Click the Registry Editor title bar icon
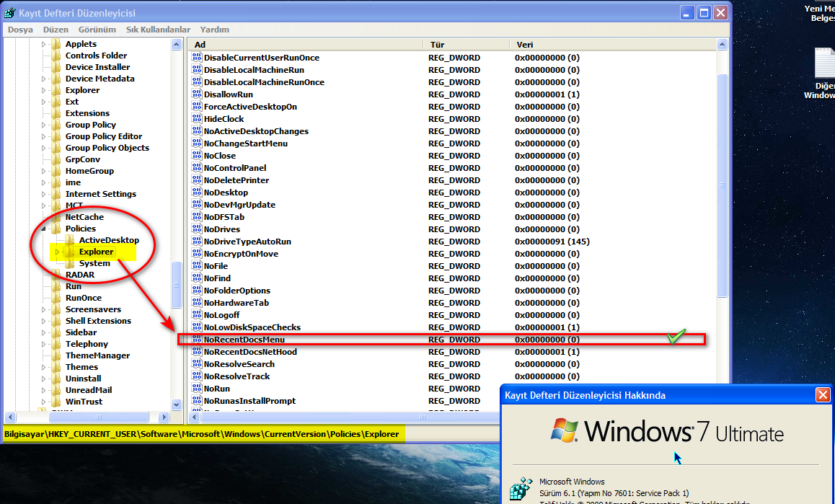 10,12
